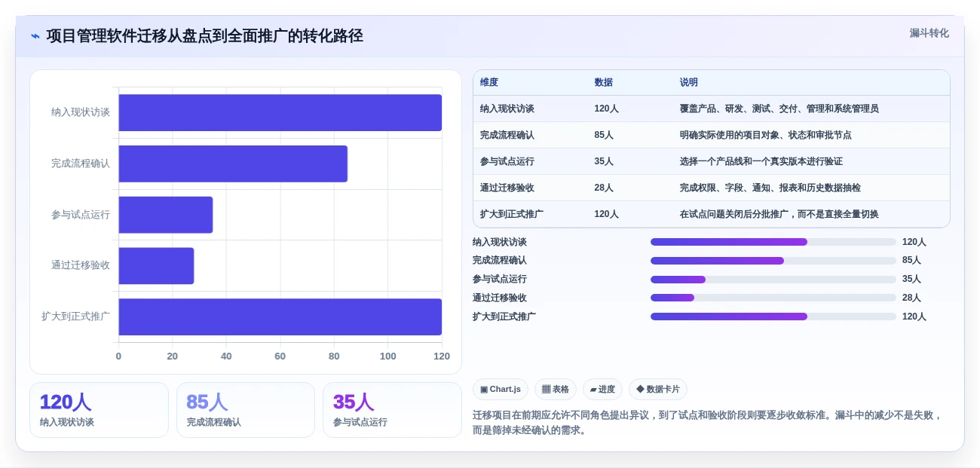Click description 在试点问题关闭后分批推广
The image size is (980, 468).
coord(779,214)
